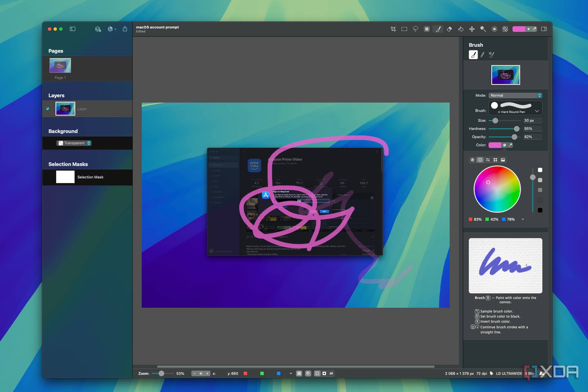
Task: Select the light gray preset swatch
Action: point(540,180)
